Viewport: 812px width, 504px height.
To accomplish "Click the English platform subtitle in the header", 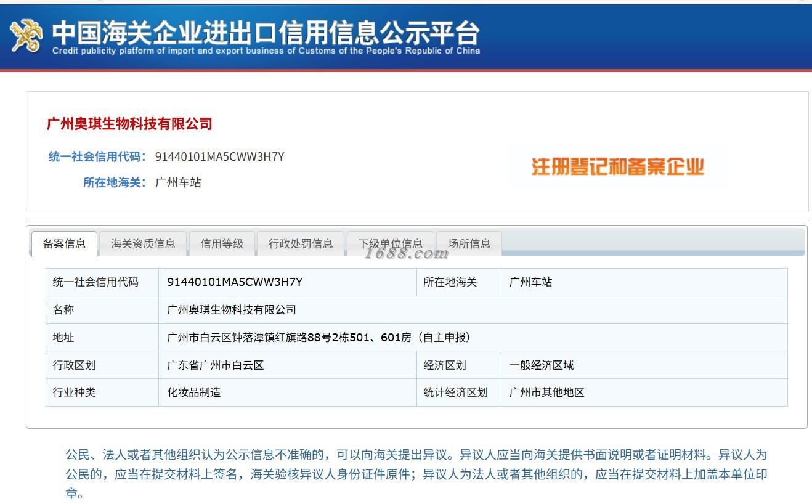I will [266, 51].
